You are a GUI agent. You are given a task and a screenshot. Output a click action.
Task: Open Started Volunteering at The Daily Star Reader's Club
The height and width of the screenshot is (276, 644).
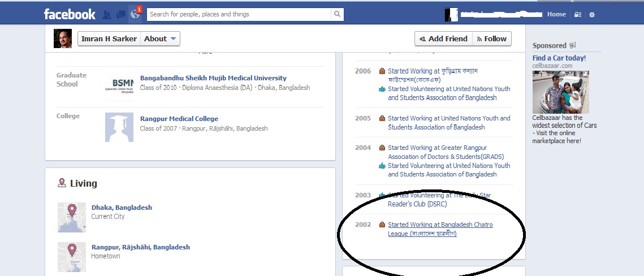click(x=439, y=200)
